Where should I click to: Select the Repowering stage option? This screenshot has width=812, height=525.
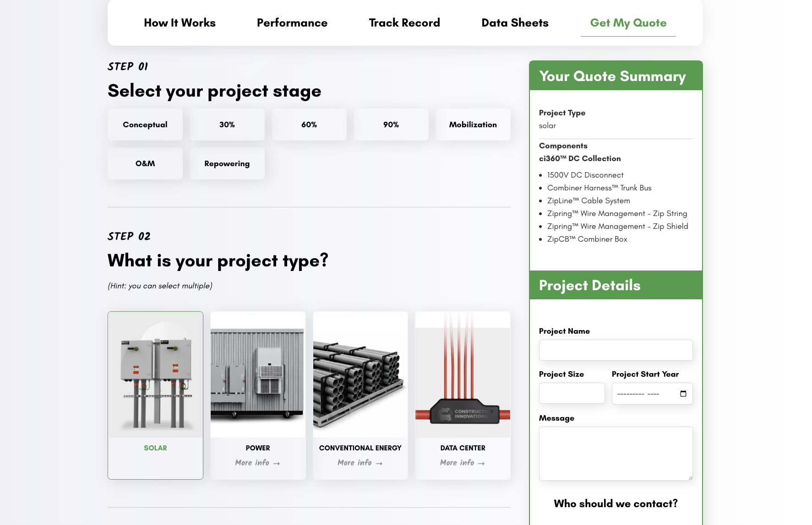[227, 163]
